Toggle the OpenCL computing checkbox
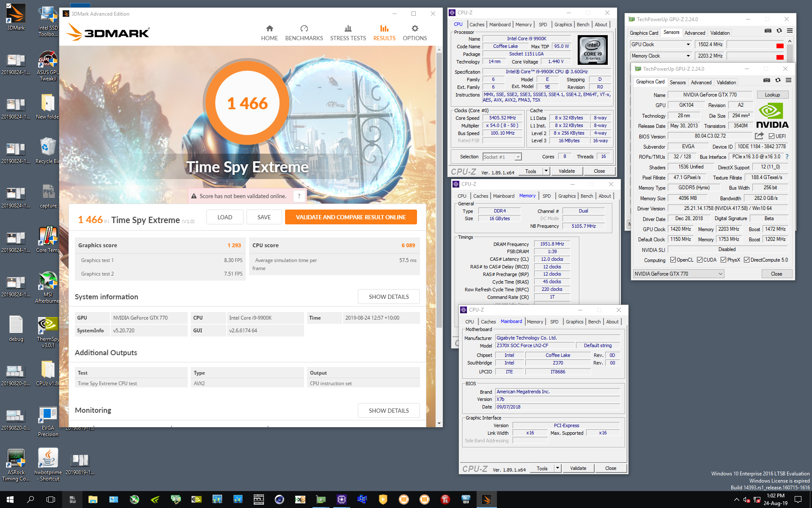The height and width of the screenshot is (508, 812). click(673, 260)
